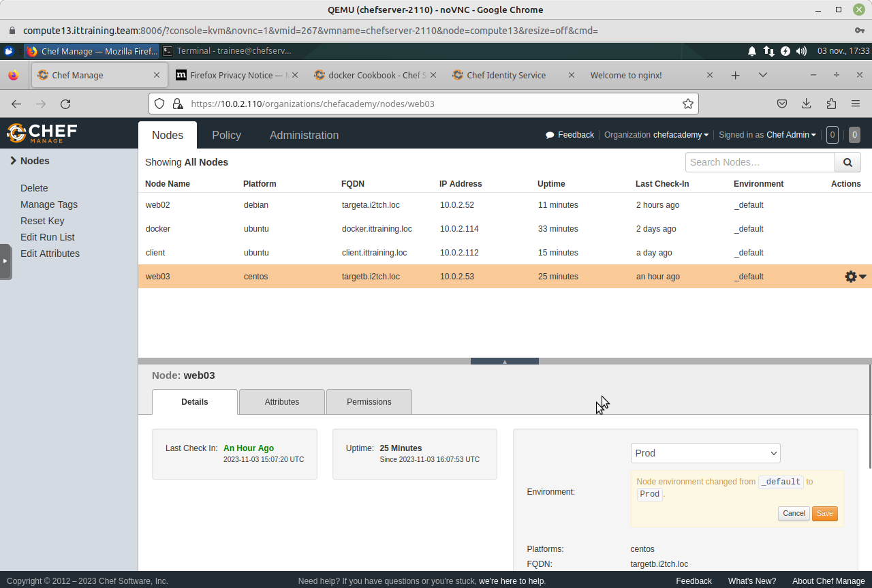Switch to Chef Identity Service browser tab

click(513, 75)
